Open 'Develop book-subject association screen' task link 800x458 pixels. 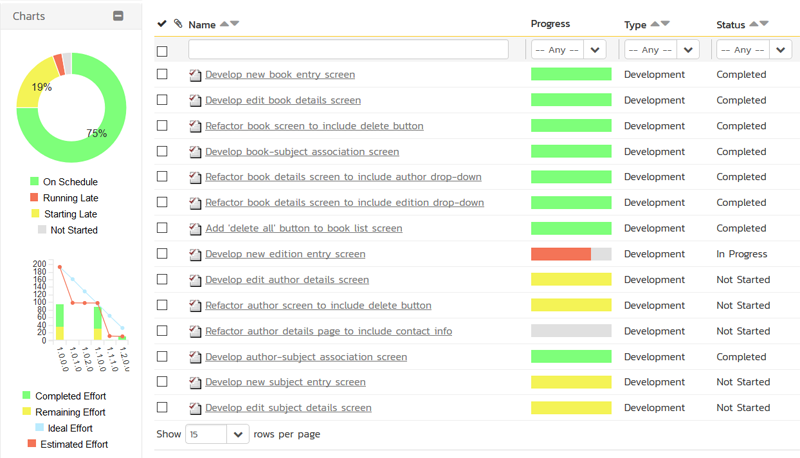pyautogui.click(x=302, y=152)
